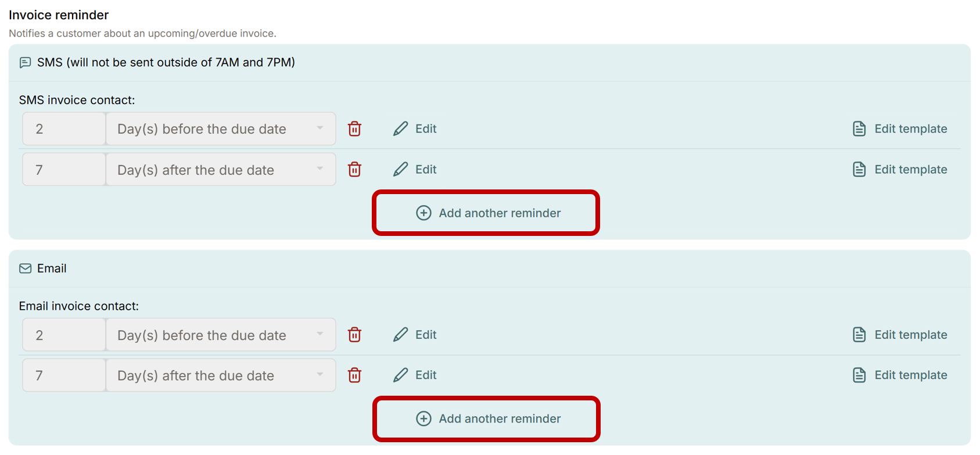The image size is (980, 455).
Task: Edit template for SMS 2-days-before reminder
Action: coord(900,128)
